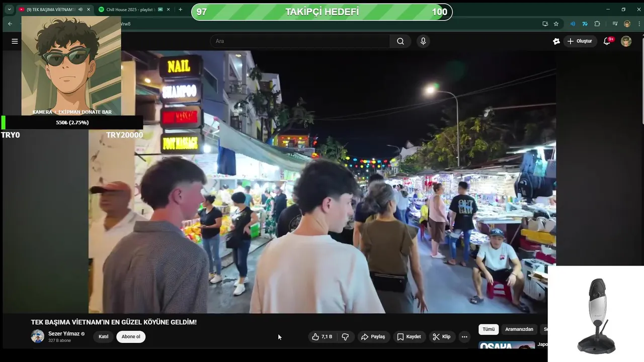Open YouTube account avatar menu
The image size is (644, 362).
click(626, 41)
